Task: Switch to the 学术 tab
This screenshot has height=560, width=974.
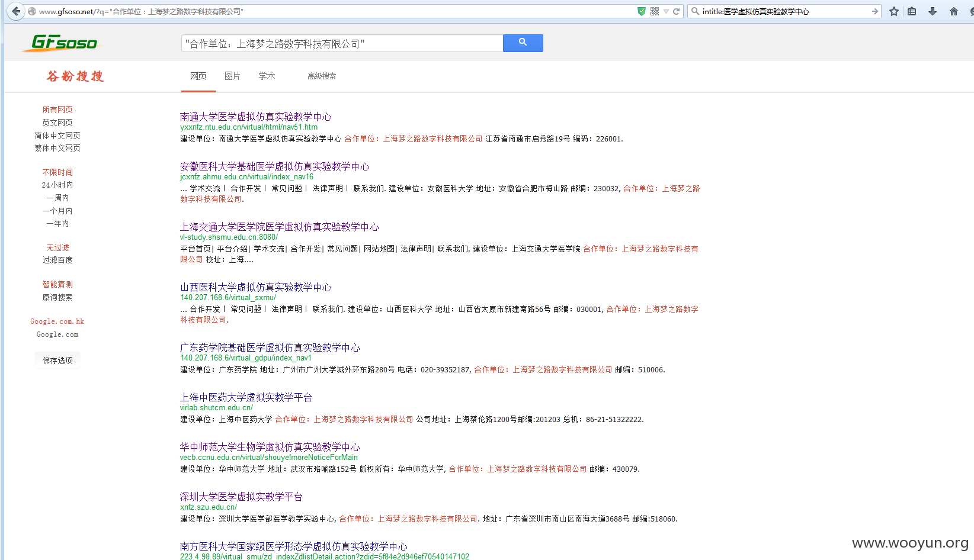Action: click(x=267, y=76)
